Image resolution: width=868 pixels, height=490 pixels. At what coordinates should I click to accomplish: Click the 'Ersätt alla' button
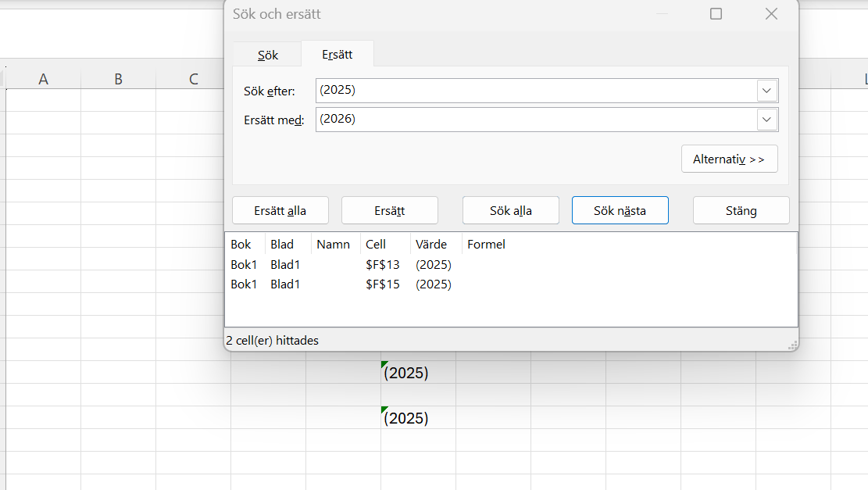pyautogui.click(x=280, y=210)
